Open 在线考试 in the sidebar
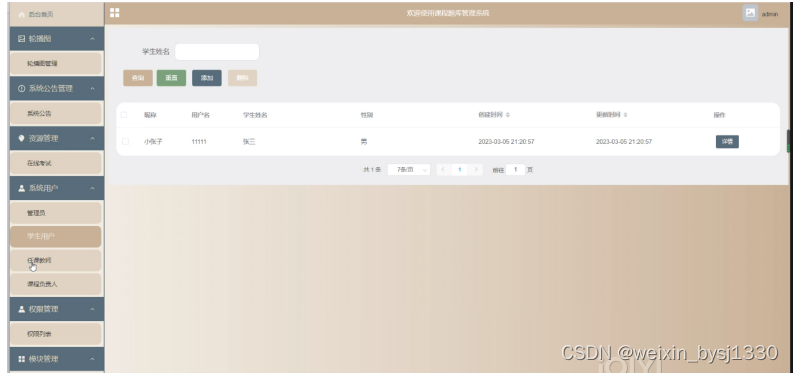This screenshot has width=794, height=373. tap(56, 163)
